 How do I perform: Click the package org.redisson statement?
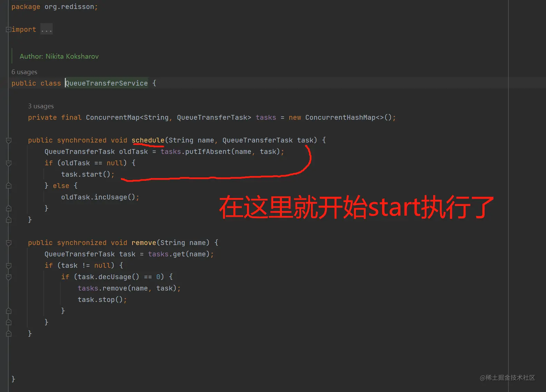[54, 7]
